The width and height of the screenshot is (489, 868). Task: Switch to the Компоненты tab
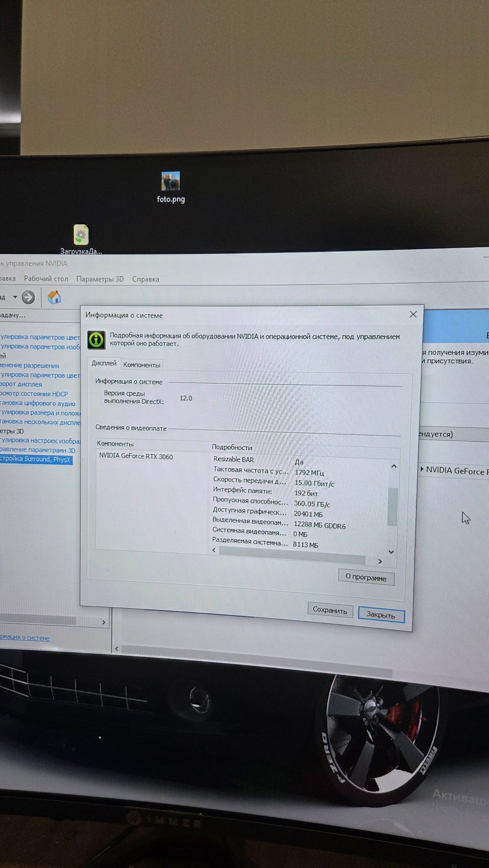tap(142, 365)
